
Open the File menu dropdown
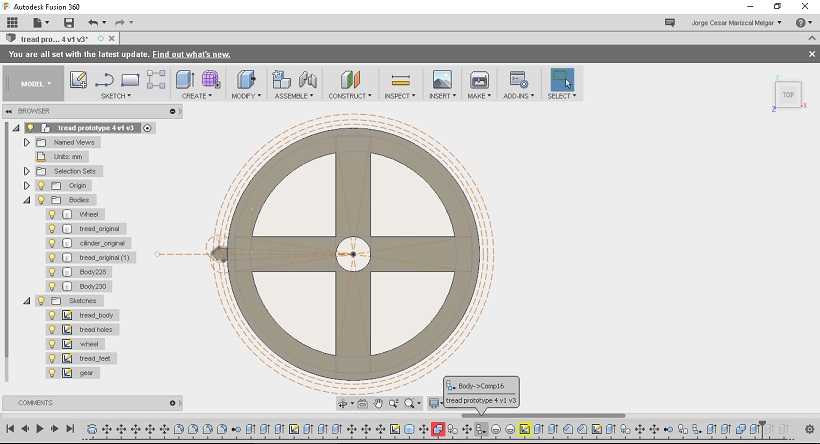[x=40, y=22]
